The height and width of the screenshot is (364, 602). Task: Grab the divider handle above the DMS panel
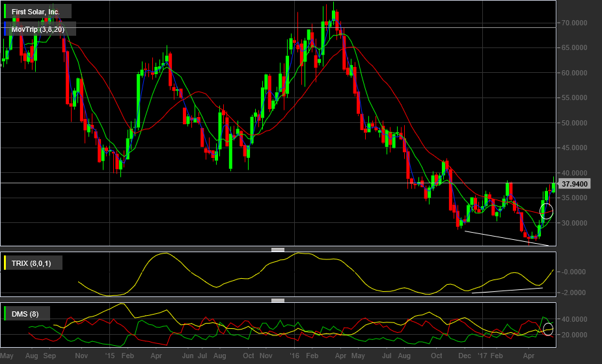click(x=278, y=300)
